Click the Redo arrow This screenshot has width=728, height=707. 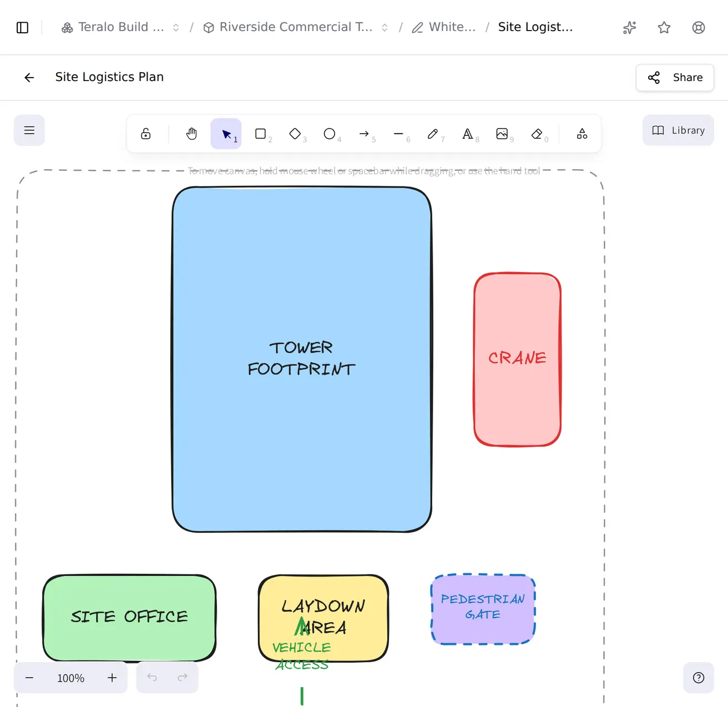(x=183, y=677)
